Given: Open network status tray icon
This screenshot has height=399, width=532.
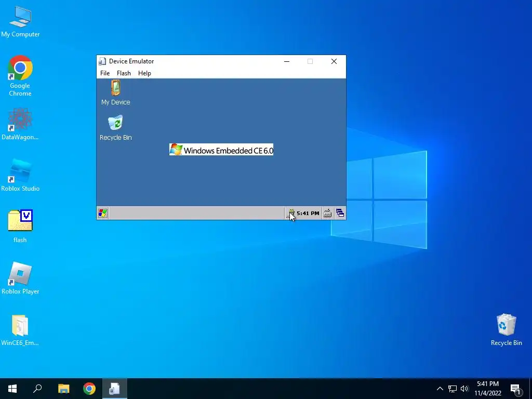Looking at the screenshot, I should click(x=453, y=389).
